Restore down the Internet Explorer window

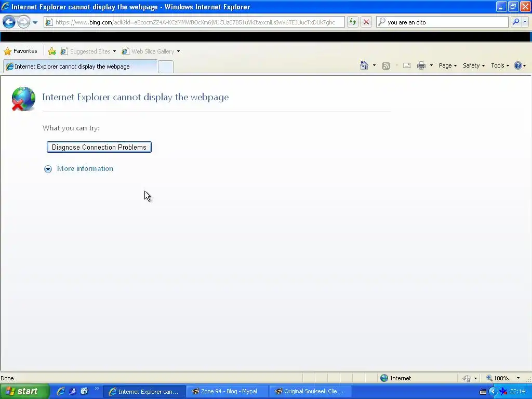coord(513,6)
